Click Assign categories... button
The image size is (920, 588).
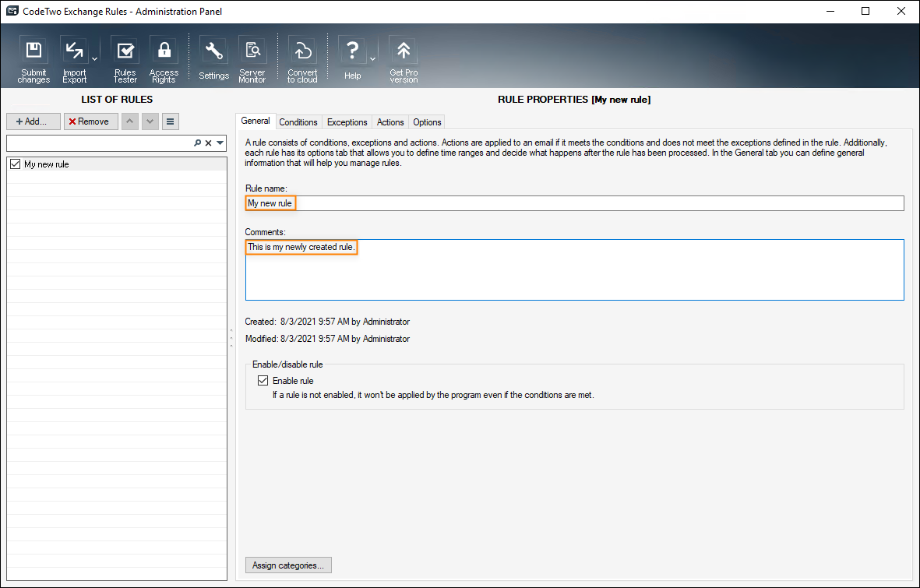point(288,565)
